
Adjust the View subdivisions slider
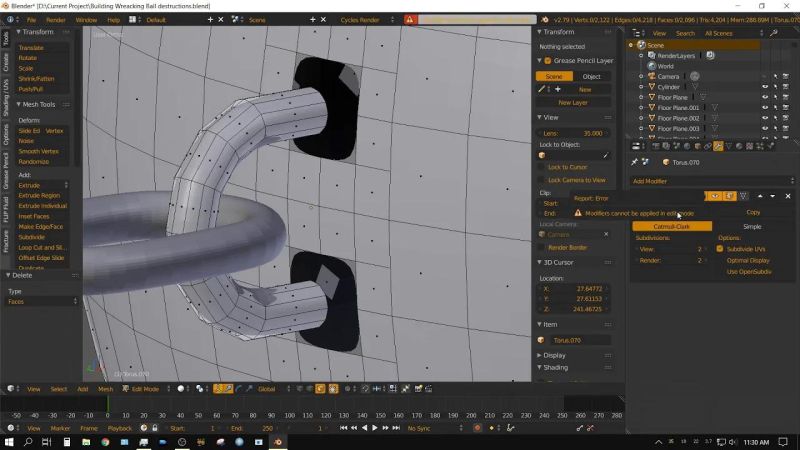pyautogui.click(x=671, y=249)
